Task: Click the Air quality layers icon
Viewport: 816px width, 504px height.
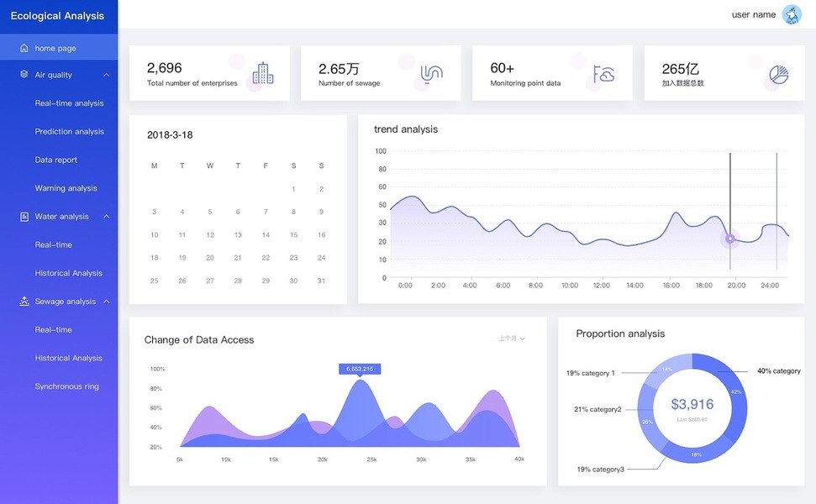Action: (x=24, y=75)
